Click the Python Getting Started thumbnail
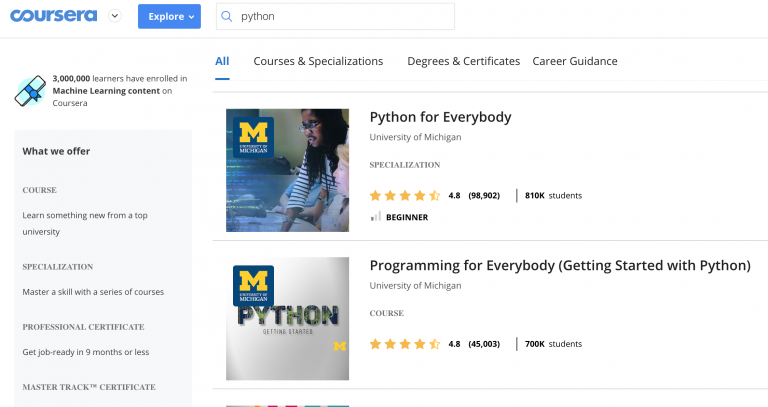The height and width of the screenshot is (407, 768). point(288,318)
